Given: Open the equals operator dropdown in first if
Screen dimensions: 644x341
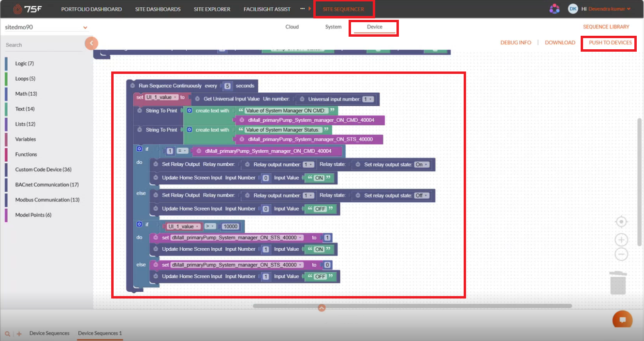Looking at the screenshot, I should pos(182,151).
